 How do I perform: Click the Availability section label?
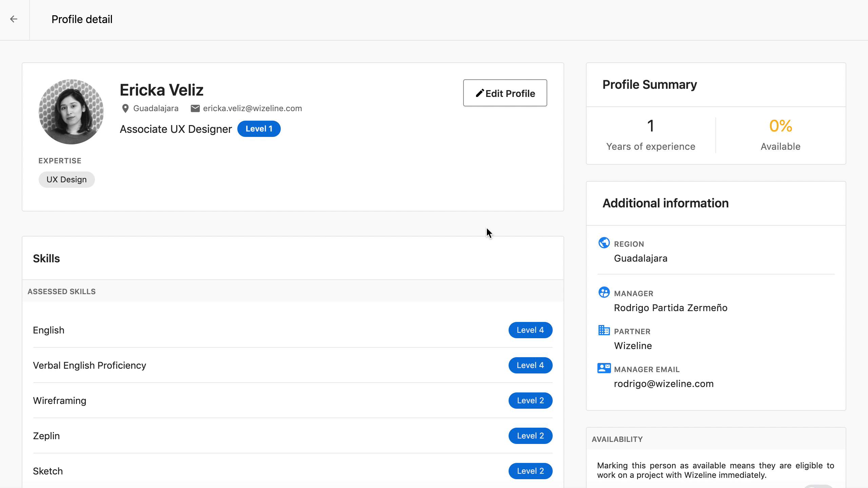pyautogui.click(x=617, y=439)
